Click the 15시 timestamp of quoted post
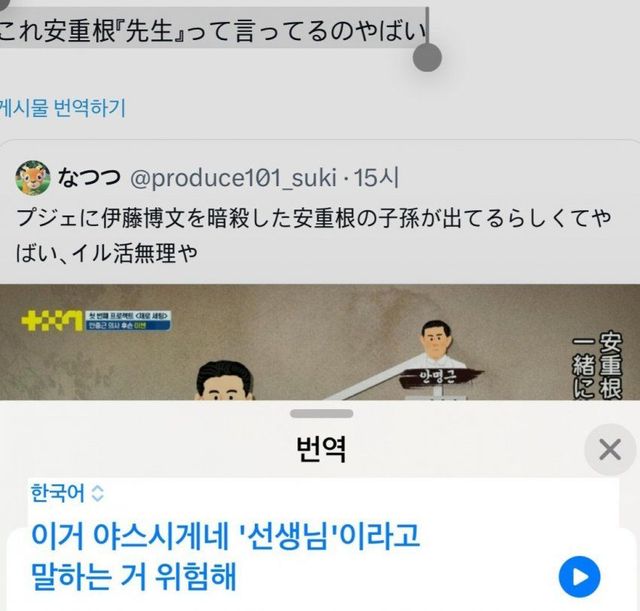 pos(376,178)
